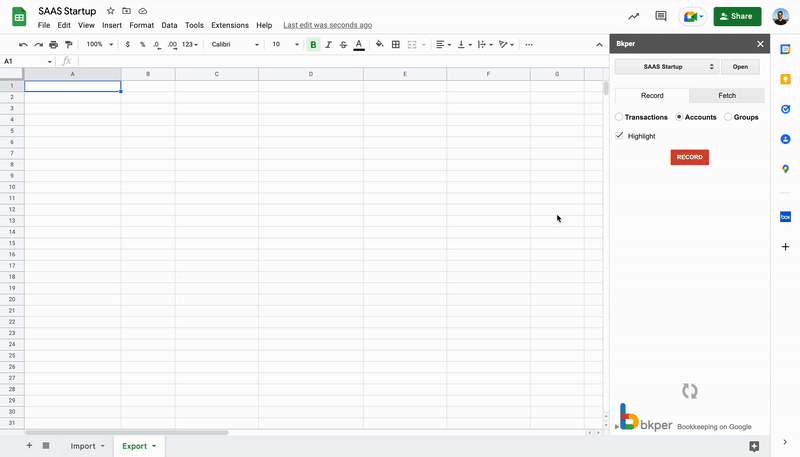Viewport: 800px width, 457px height.
Task: Check the cloud document status icon
Action: (x=143, y=11)
